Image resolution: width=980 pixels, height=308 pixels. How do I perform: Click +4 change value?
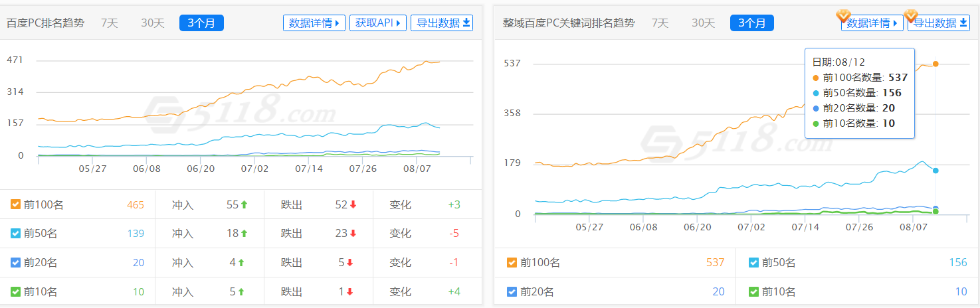pos(454,291)
